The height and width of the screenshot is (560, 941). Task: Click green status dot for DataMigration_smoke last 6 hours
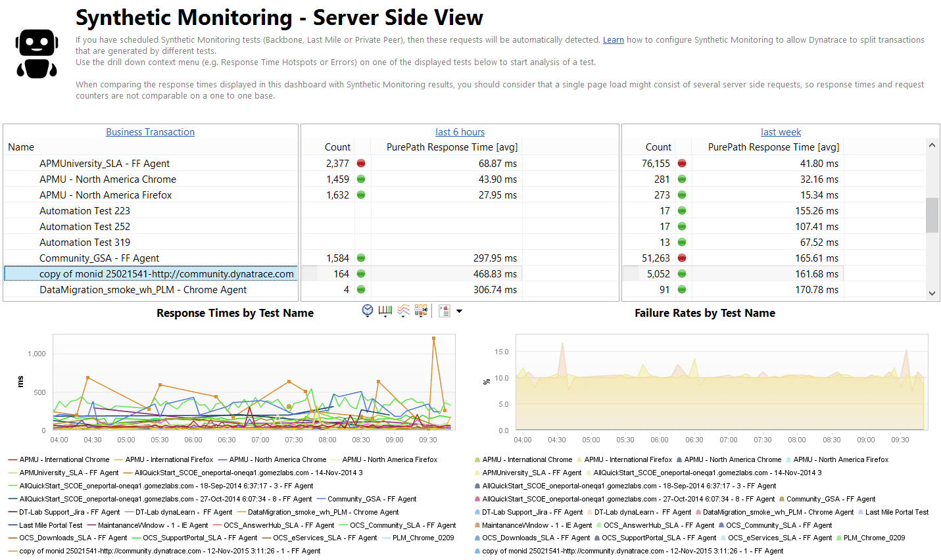[361, 289]
